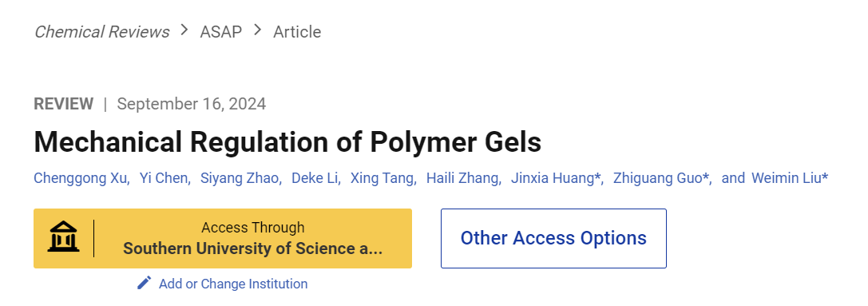Screen dimensions: 868x306
Task: Open corresponding author Zhiguang Guo
Action: [x=661, y=178]
